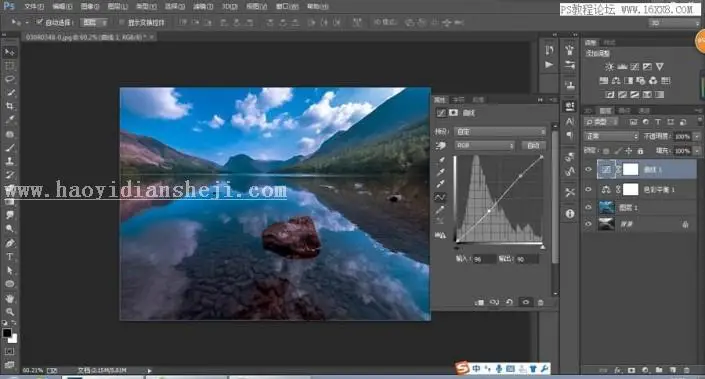Image resolution: width=705 pixels, height=379 pixels.
Task: Open the layer filter kind dropdown
Action: click(x=601, y=122)
